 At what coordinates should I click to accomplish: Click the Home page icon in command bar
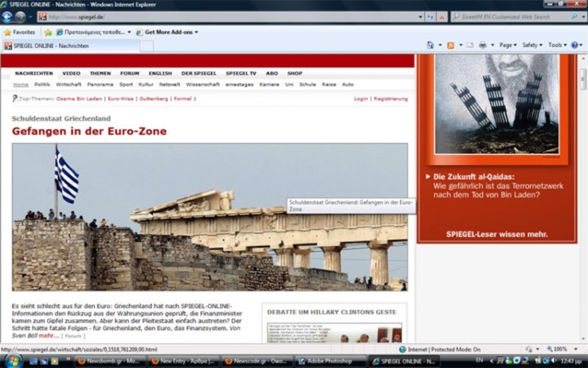430,45
